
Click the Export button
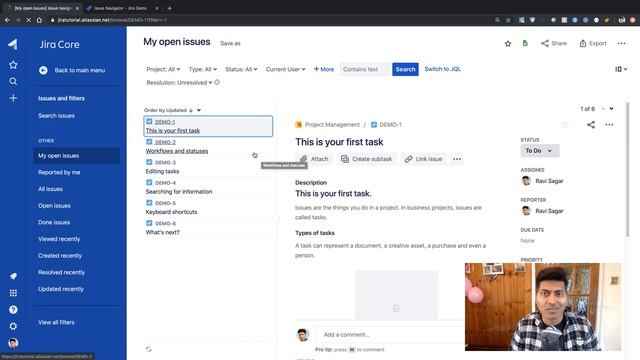[593, 43]
